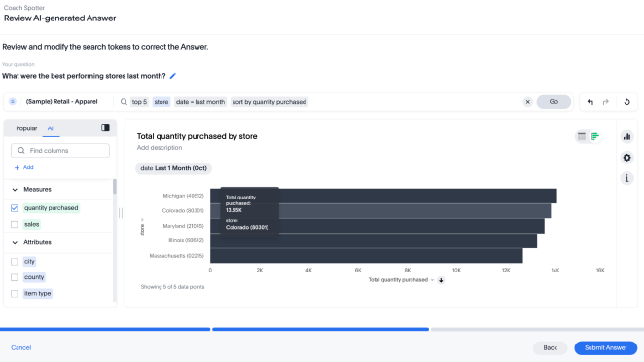Viewport: 644px width, 362px height.
Task: Click the panel resize handle
Action: click(x=121, y=213)
